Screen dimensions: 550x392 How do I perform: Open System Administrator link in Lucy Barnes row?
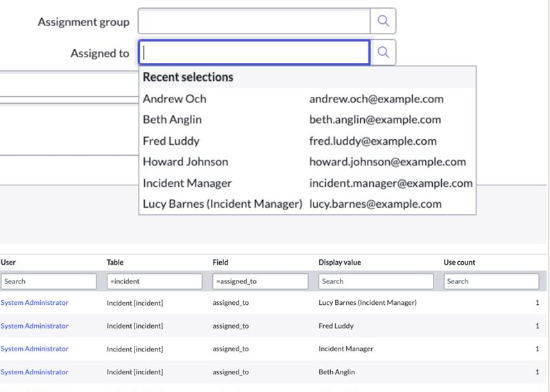point(34,303)
